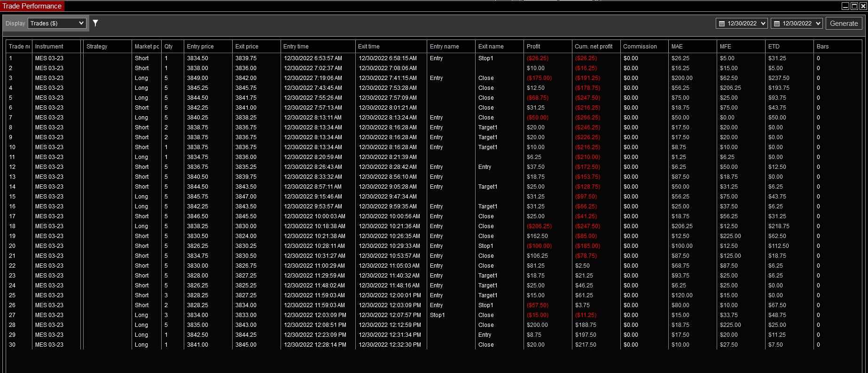This screenshot has height=373, width=868.
Task: Click trade number 16 cell
Action: (12, 206)
